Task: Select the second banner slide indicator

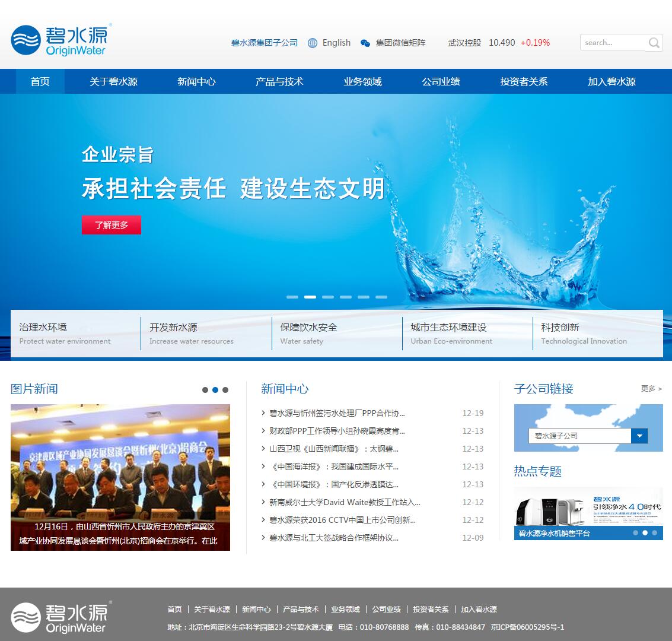Action: 310,297
